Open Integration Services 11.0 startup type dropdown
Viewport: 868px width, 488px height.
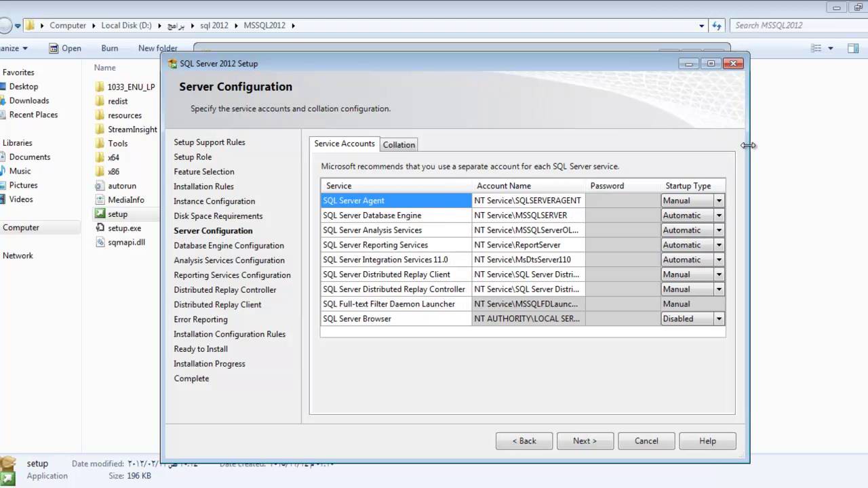pos(719,260)
